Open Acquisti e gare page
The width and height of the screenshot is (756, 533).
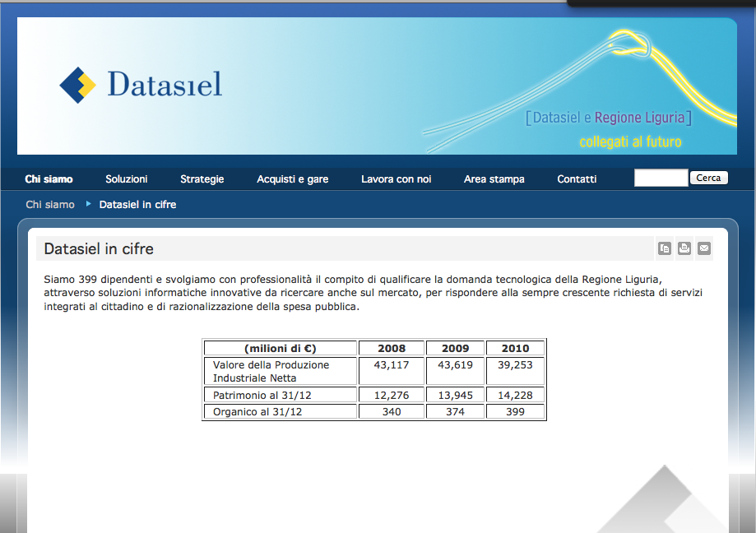pos(292,178)
